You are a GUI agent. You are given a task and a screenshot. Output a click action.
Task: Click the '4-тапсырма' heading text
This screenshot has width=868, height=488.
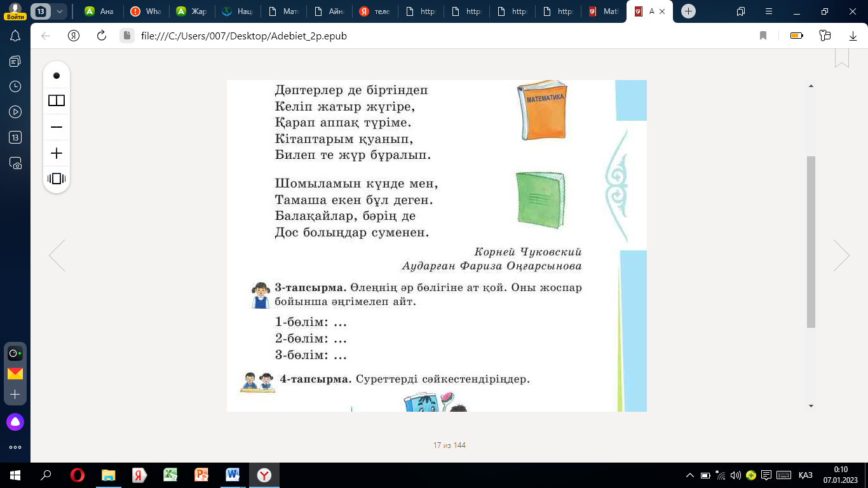pyautogui.click(x=316, y=379)
